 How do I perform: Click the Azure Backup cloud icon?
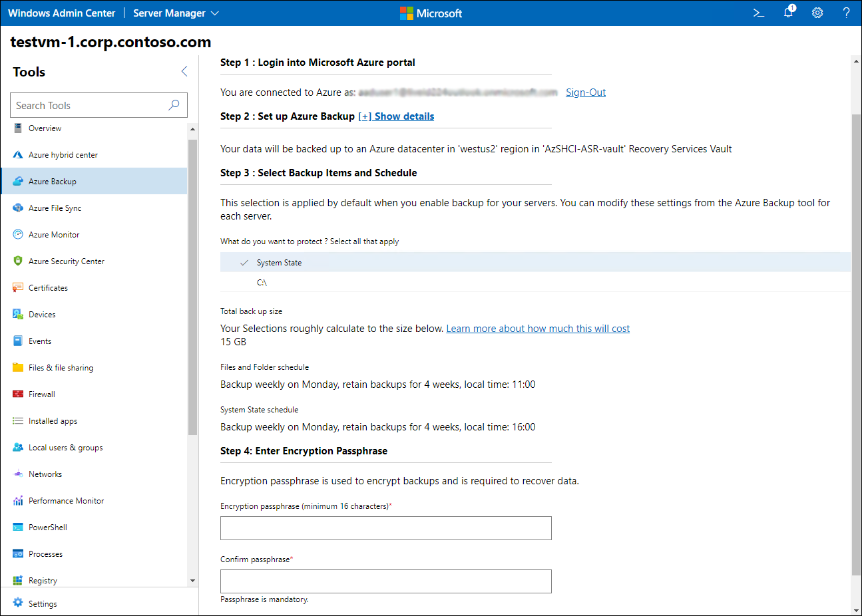pyautogui.click(x=18, y=182)
